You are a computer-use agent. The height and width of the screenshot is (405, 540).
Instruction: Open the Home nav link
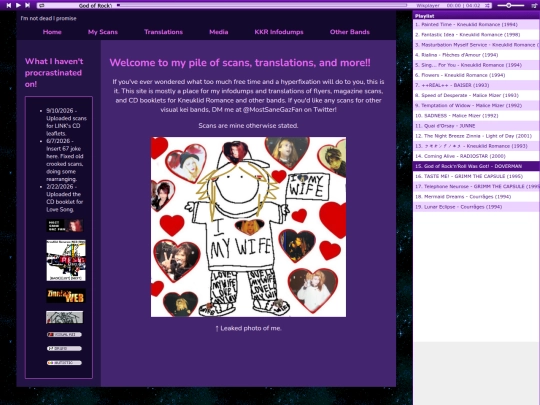coord(52,32)
